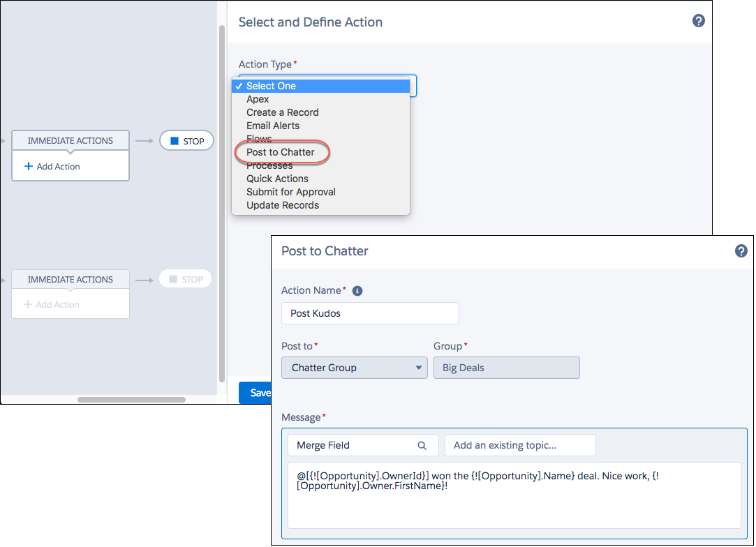Click the search icon in Merge Field box
The width and height of the screenshot is (756, 547).
pyautogui.click(x=422, y=445)
